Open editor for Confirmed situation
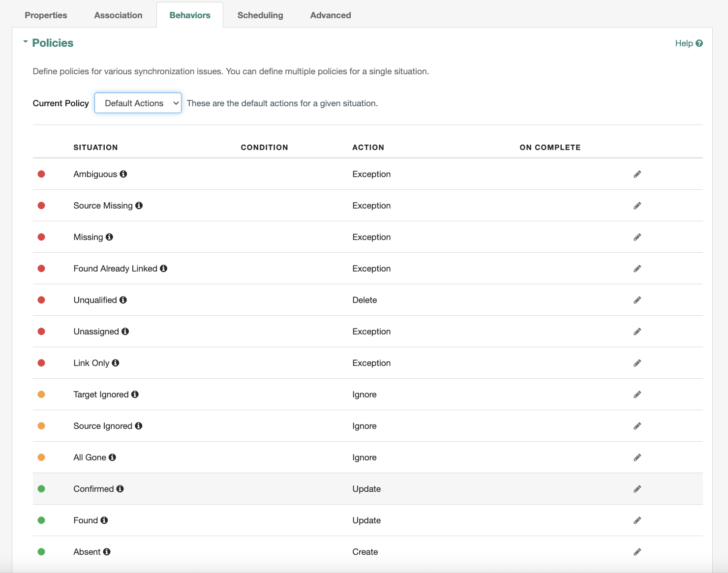Screen dimensions: 728x573 [x=637, y=489]
